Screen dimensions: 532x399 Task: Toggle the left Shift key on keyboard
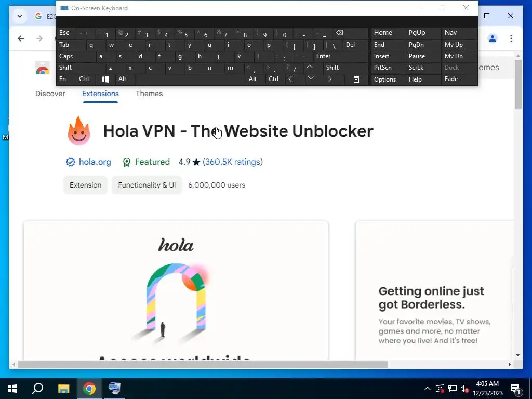pyautogui.click(x=81, y=68)
